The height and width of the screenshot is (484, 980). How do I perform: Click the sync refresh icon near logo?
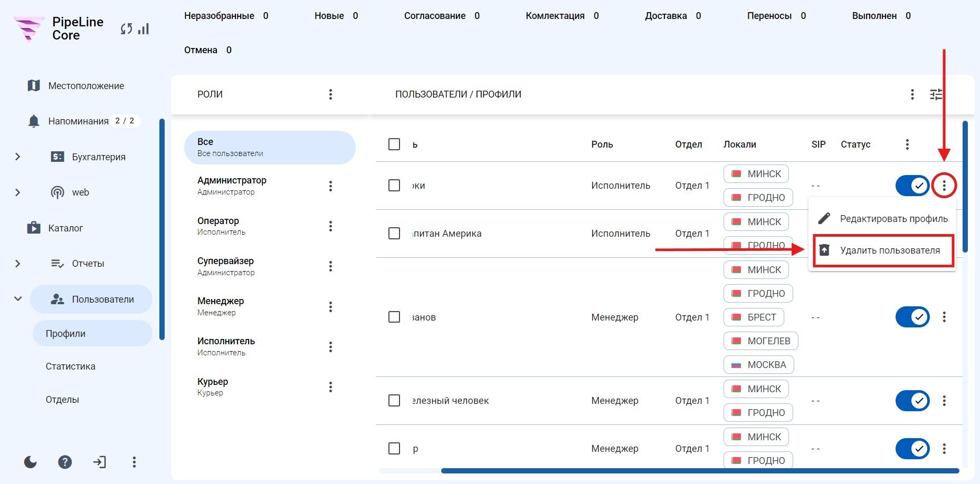coord(126,29)
